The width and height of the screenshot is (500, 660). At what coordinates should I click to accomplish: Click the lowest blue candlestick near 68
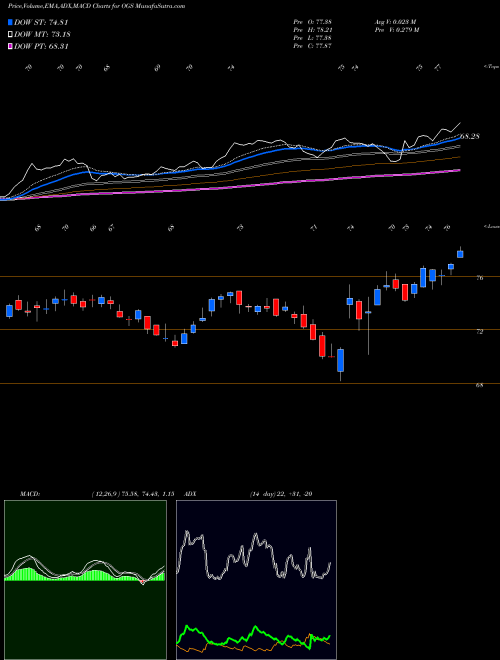(340, 360)
